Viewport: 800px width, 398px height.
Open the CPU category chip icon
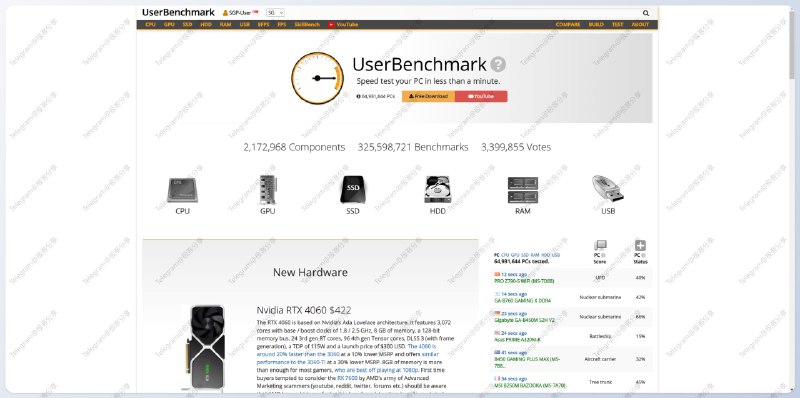click(x=182, y=190)
